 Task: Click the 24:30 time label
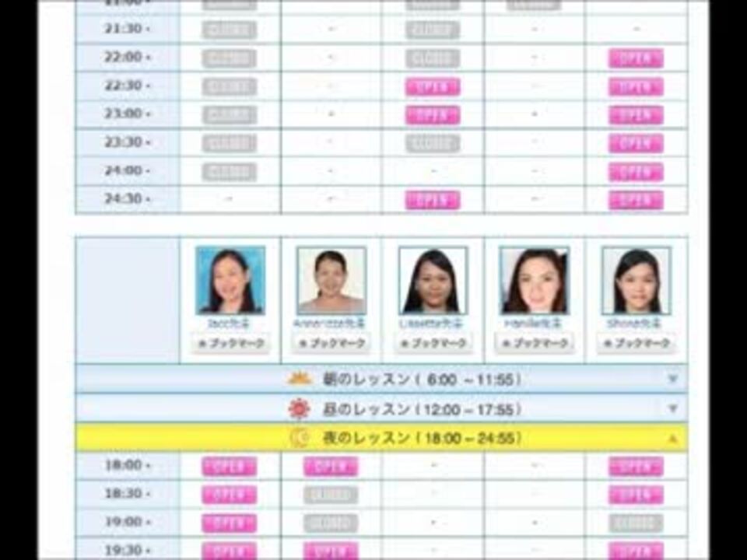127,198
